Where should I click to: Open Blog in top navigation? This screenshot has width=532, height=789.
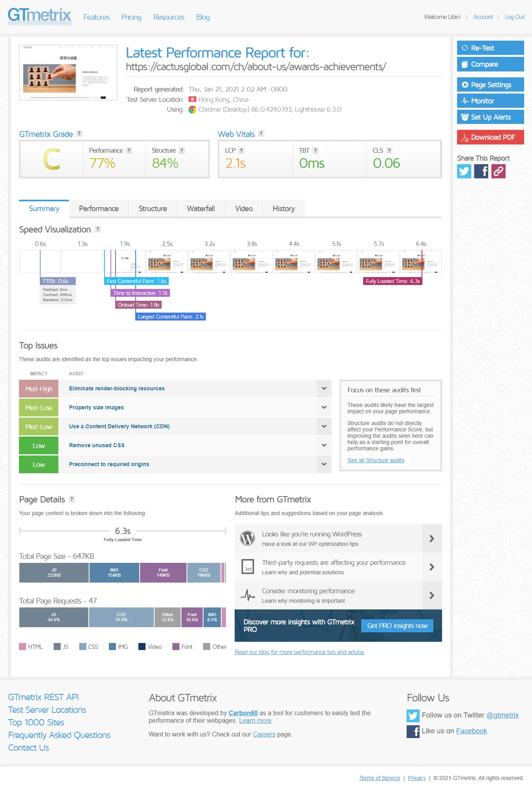203,17
